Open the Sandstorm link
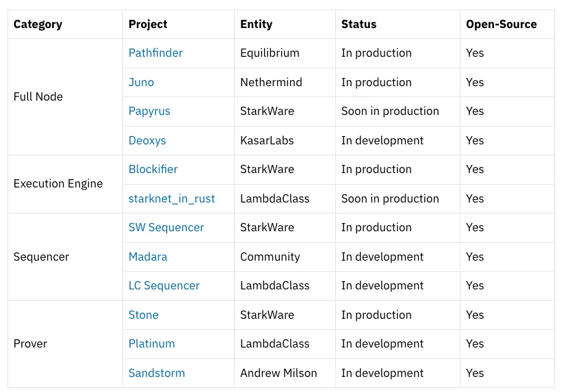The height and width of the screenshot is (392, 561). 157,373
